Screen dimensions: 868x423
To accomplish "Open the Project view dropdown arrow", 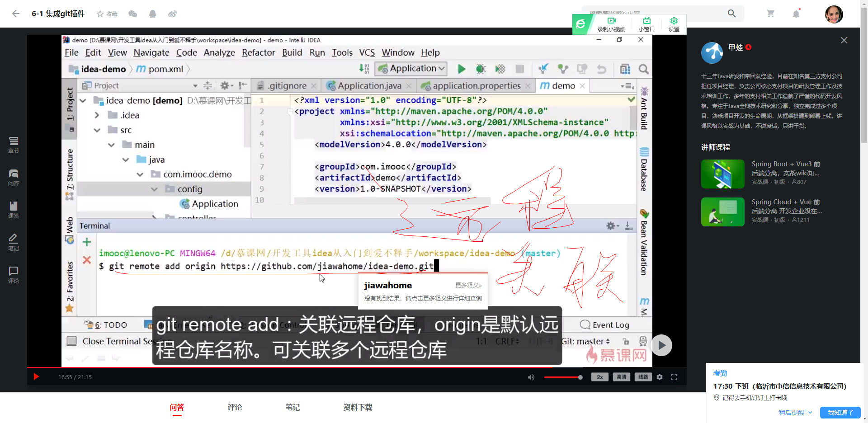I will click(195, 86).
